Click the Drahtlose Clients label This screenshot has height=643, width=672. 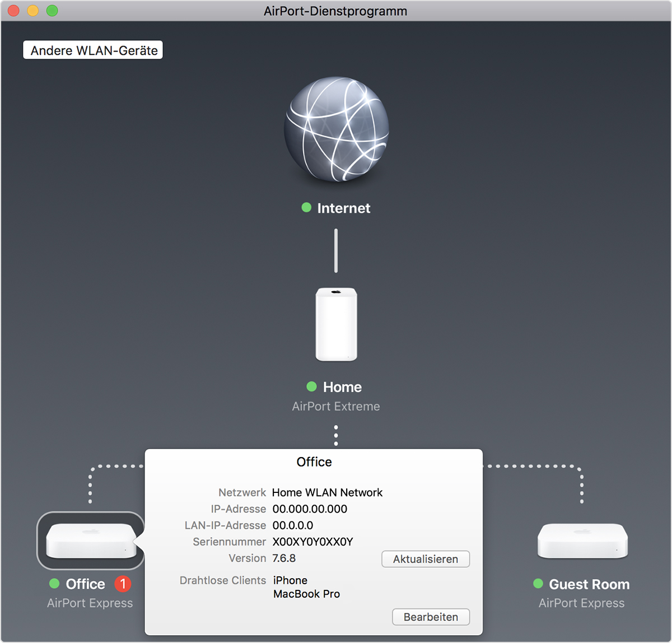pyautogui.click(x=223, y=580)
